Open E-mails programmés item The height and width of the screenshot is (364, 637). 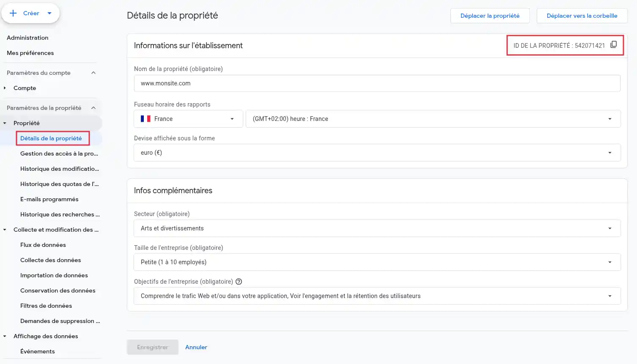pos(49,199)
